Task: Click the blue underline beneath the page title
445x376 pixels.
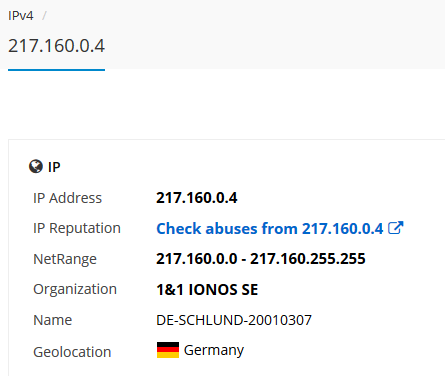Action: pyautogui.click(x=56, y=70)
